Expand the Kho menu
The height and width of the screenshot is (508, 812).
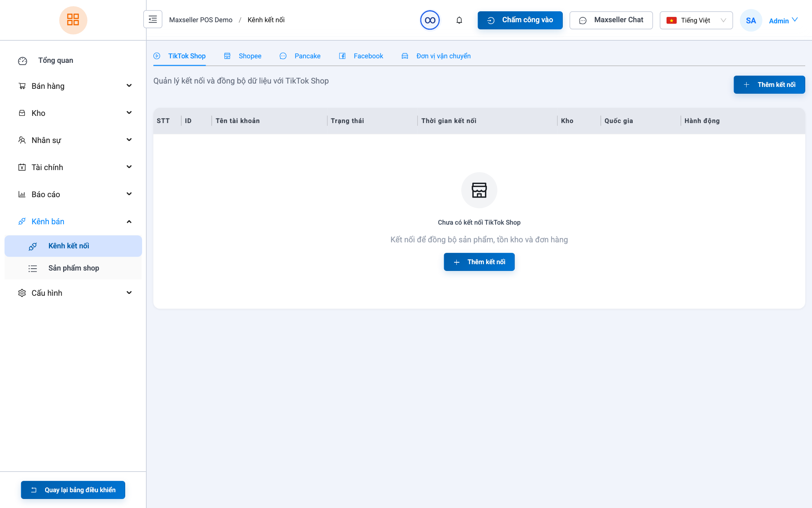[x=129, y=113]
